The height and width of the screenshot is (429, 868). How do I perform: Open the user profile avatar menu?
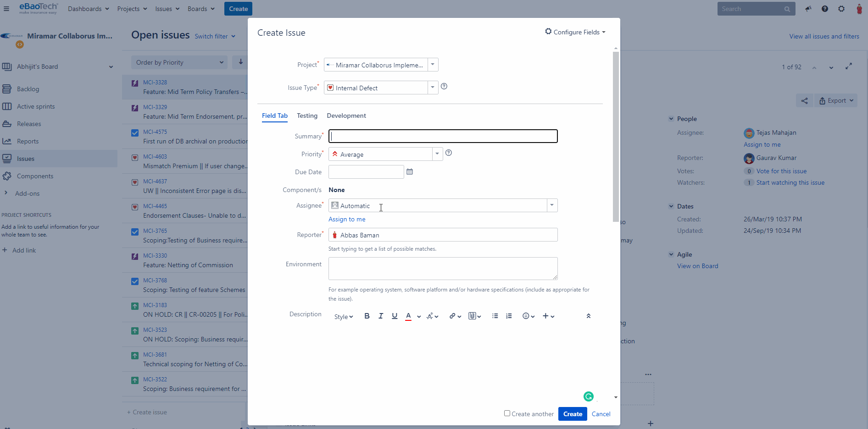coord(859,9)
